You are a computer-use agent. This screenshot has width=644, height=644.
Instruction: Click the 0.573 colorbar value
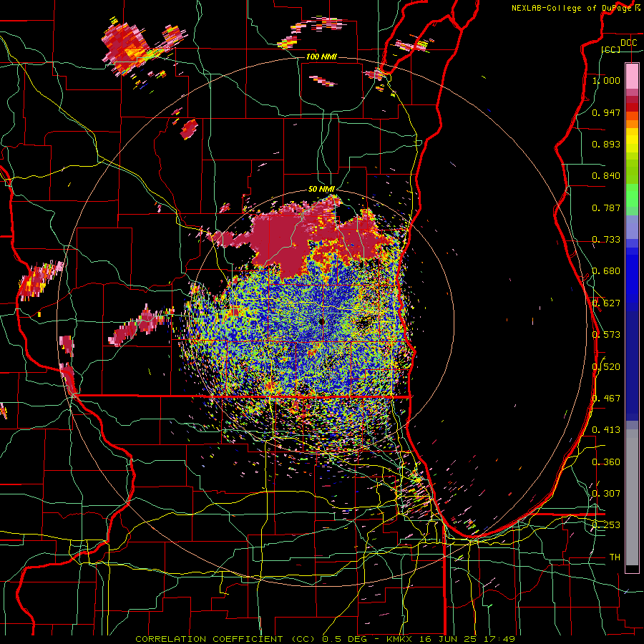tap(606, 335)
